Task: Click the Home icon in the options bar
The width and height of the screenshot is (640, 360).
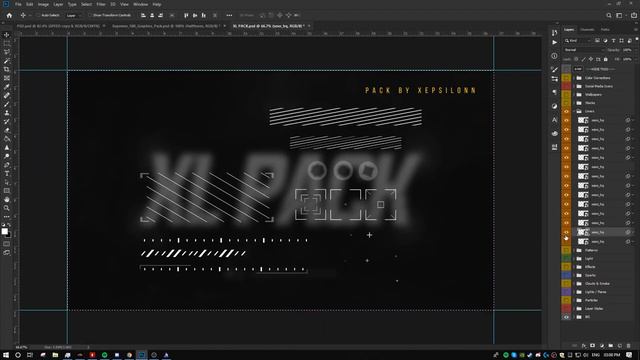Action: coord(9,15)
